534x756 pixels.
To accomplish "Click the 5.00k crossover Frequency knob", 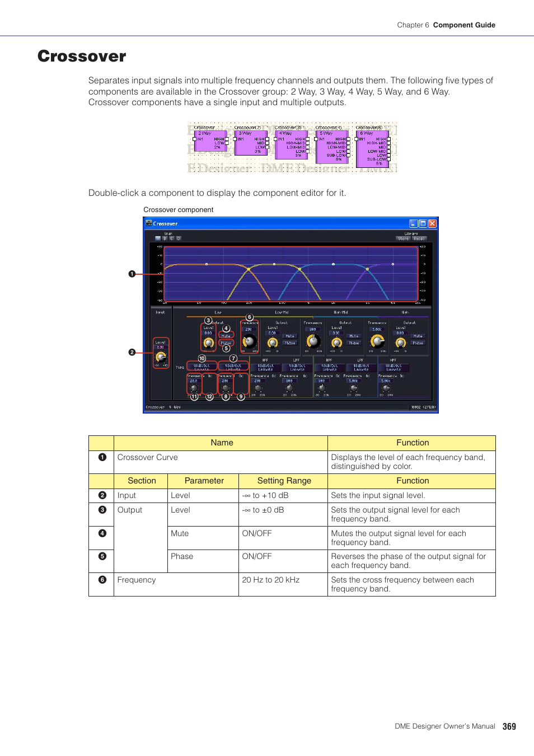I will tap(377, 341).
